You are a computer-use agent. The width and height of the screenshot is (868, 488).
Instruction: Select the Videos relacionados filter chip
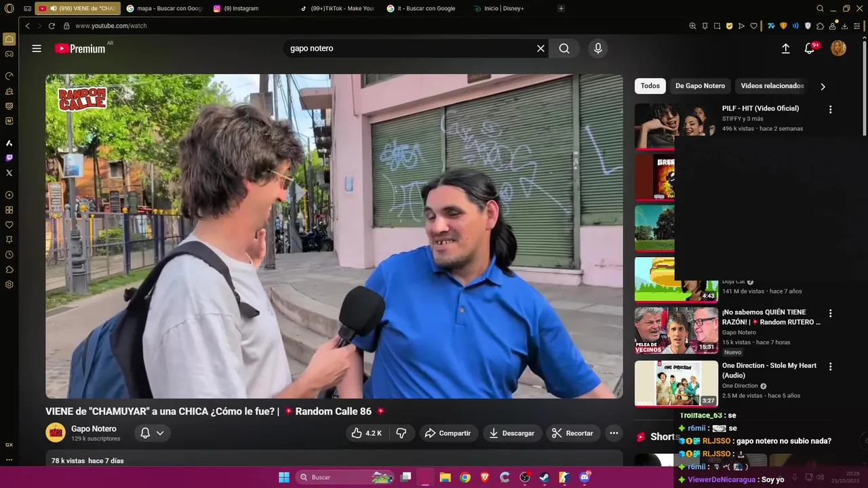[772, 86]
